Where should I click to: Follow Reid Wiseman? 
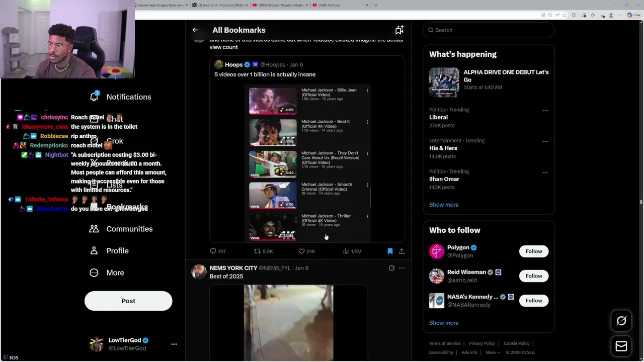tap(534, 276)
